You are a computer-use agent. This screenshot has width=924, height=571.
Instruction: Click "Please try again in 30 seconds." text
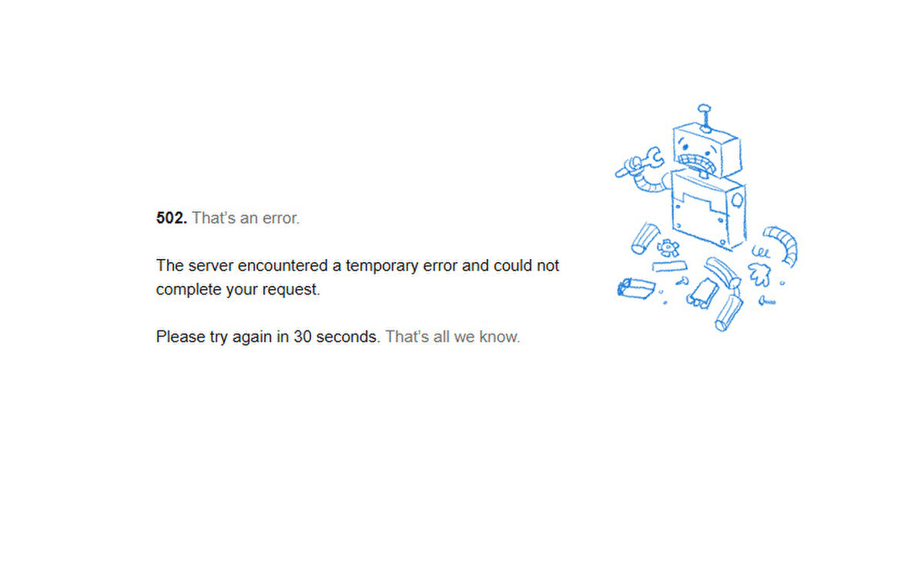tap(268, 338)
